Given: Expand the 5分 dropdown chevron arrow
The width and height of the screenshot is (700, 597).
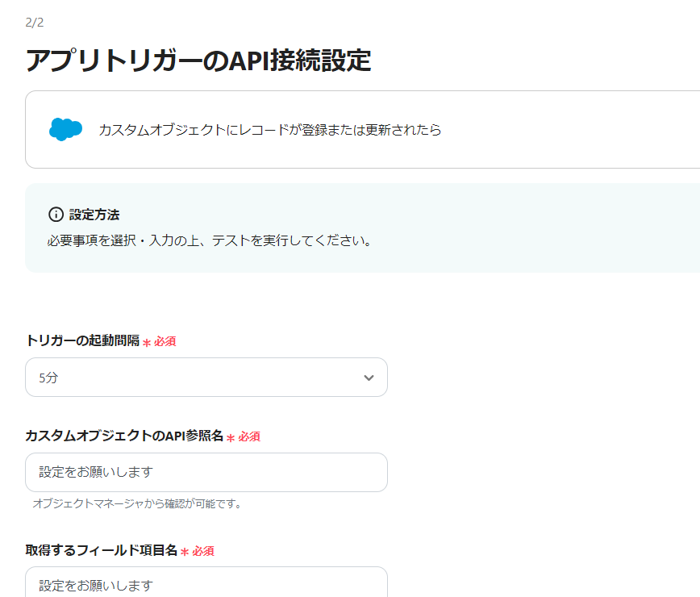Looking at the screenshot, I should coord(369,378).
